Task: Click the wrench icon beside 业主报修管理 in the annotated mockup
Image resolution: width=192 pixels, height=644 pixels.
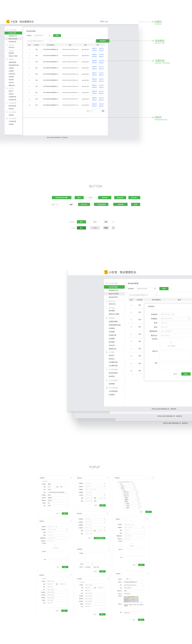Action: pos(7,103)
